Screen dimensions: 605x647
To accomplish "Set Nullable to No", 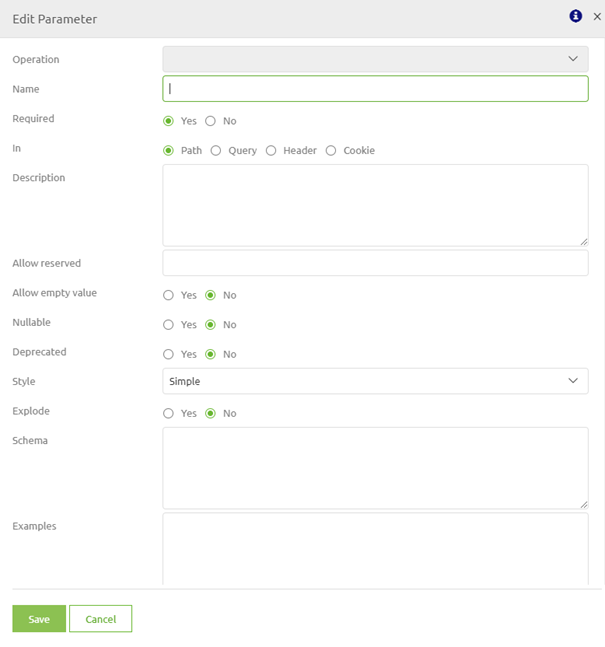I will click(210, 325).
